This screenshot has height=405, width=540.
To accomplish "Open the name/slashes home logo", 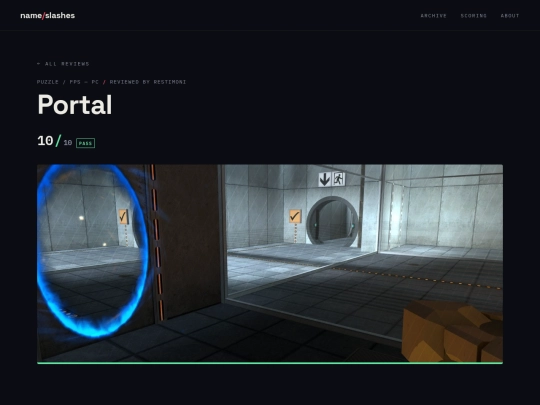I will [48, 15].
